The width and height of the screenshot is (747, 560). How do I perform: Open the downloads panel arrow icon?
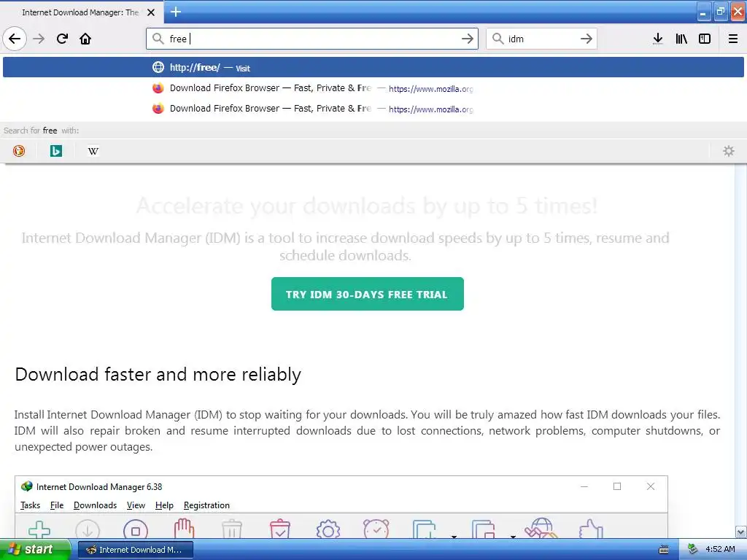click(658, 39)
